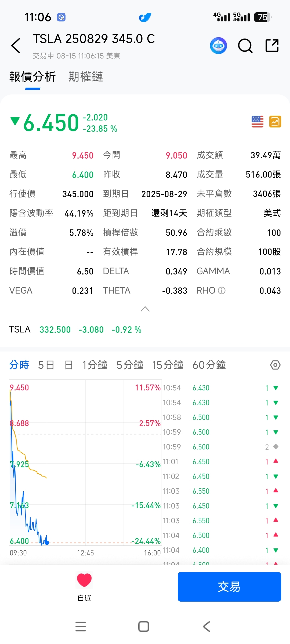Tap 成交額 value 39.49萬
This screenshot has height=644, width=290.
266,155
